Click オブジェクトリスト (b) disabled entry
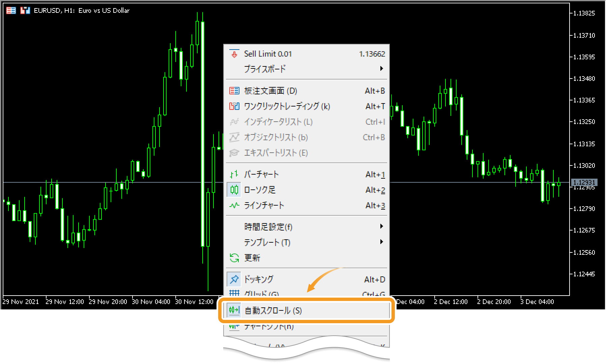The height and width of the screenshot is (364, 609). tap(307, 137)
